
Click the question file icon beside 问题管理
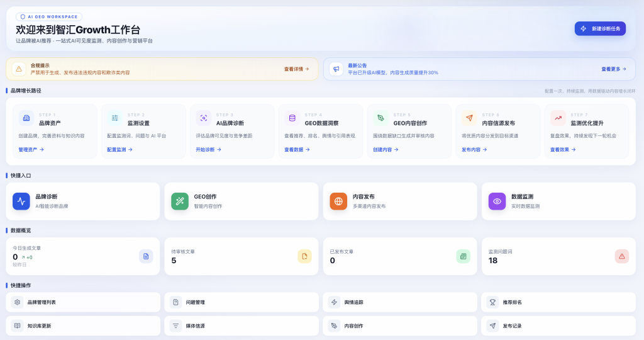tap(176, 302)
